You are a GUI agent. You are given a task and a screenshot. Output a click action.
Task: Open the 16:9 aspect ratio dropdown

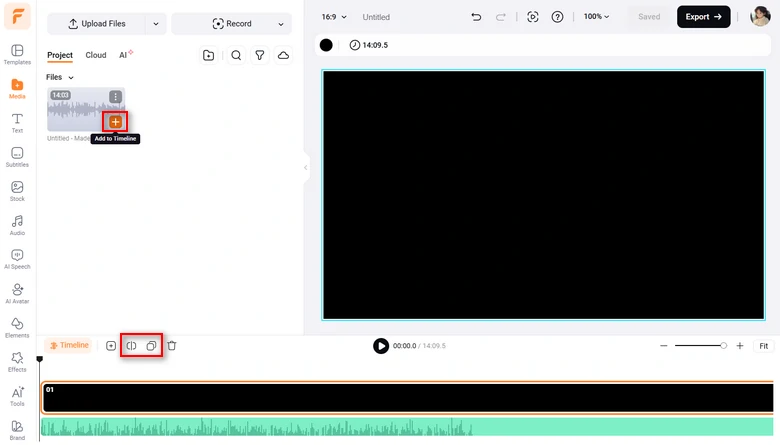coord(334,17)
